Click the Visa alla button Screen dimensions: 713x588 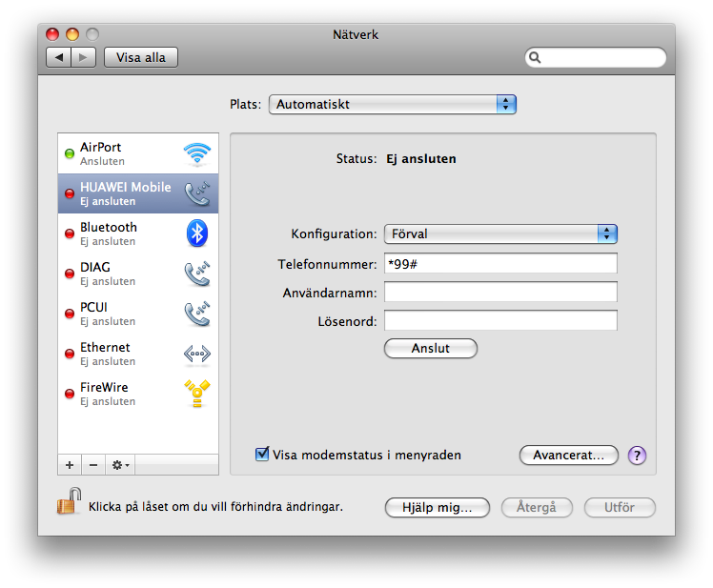[x=141, y=57]
